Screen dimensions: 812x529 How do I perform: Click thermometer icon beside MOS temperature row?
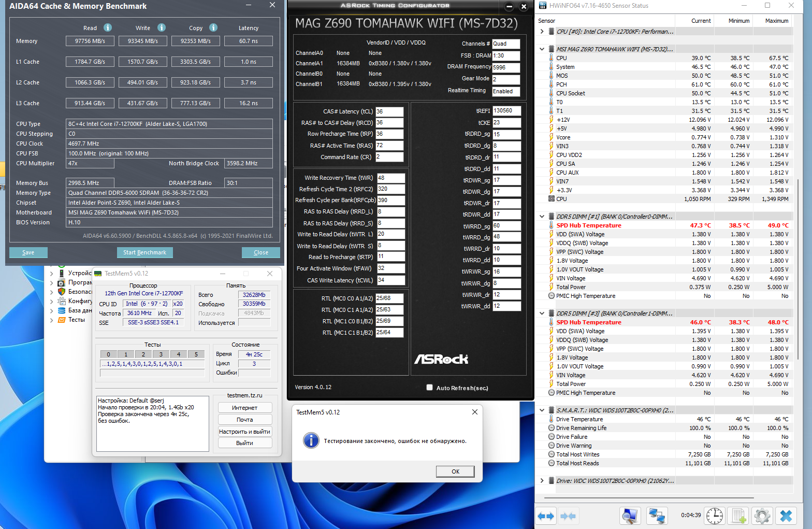(x=552, y=76)
